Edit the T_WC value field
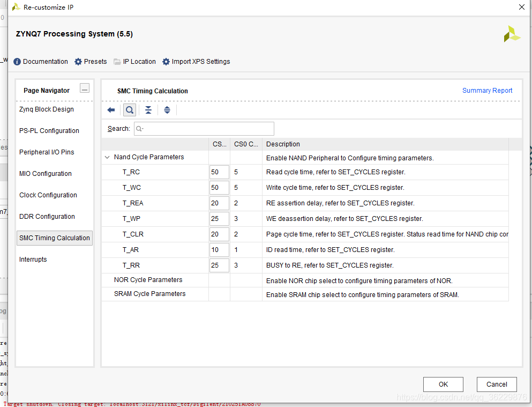This screenshot has width=532, height=407. pos(219,188)
